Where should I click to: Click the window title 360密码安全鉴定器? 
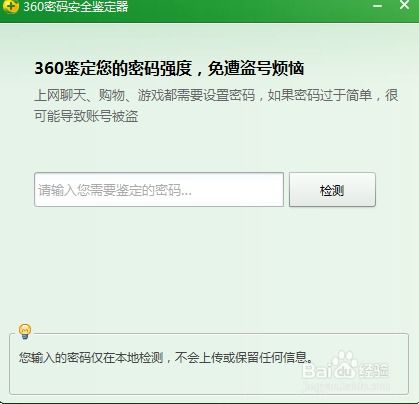[x=76, y=7]
